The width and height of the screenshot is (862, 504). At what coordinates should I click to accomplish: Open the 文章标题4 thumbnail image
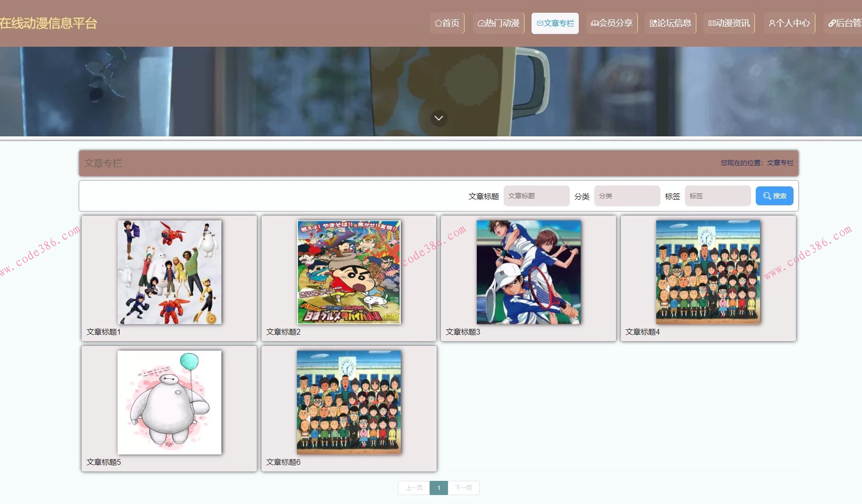pyautogui.click(x=708, y=272)
